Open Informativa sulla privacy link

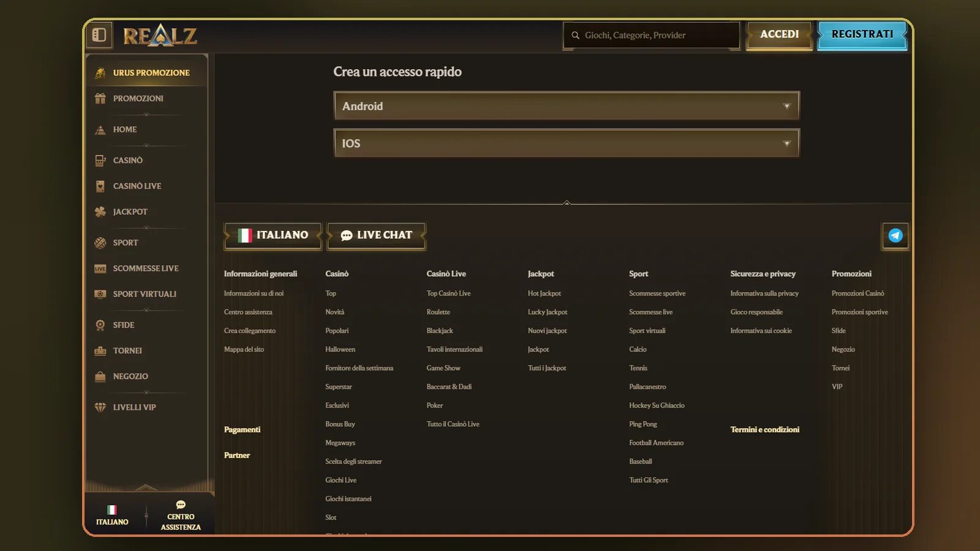(x=764, y=293)
